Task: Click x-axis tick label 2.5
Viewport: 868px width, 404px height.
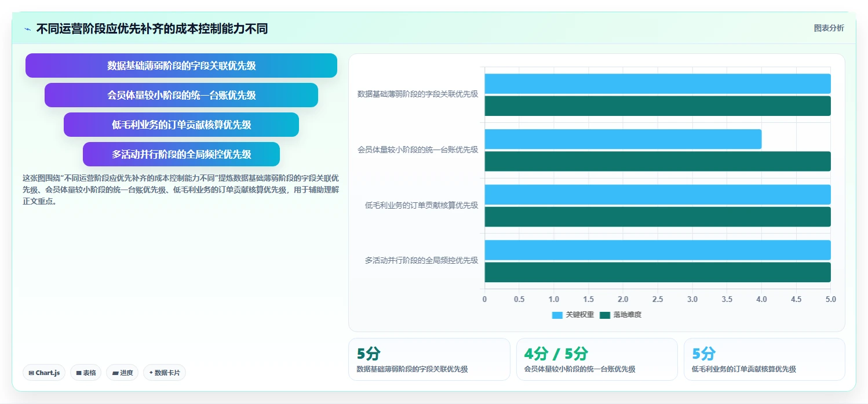Action: 658,299
